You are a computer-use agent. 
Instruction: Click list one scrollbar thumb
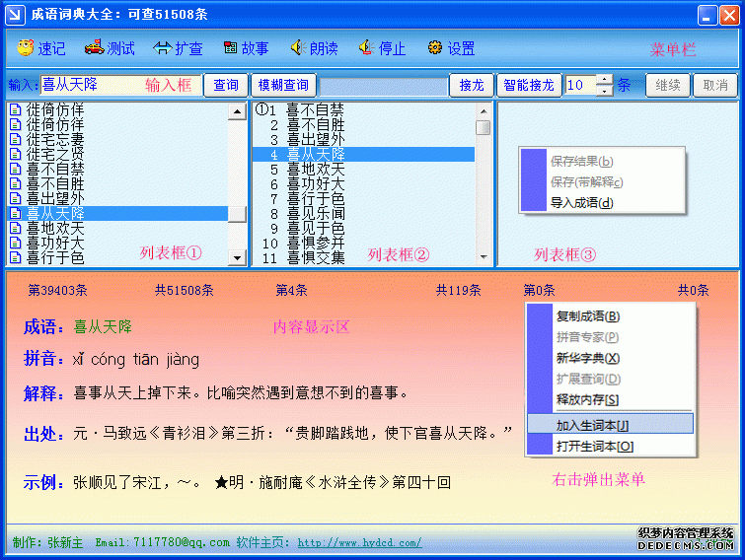(x=237, y=214)
